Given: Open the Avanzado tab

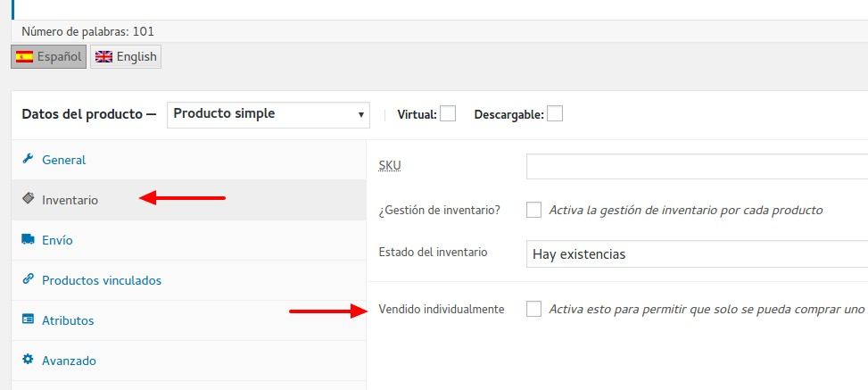Looking at the screenshot, I should point(188,361).
